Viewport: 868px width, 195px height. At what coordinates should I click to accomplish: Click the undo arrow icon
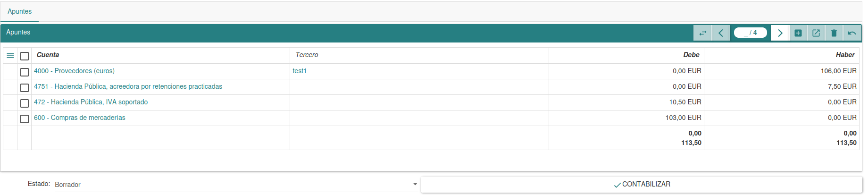tap(852, 33)
